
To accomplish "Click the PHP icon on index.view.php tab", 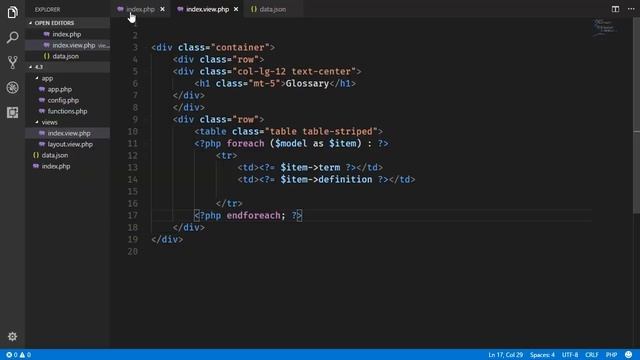I will (180, 9).
